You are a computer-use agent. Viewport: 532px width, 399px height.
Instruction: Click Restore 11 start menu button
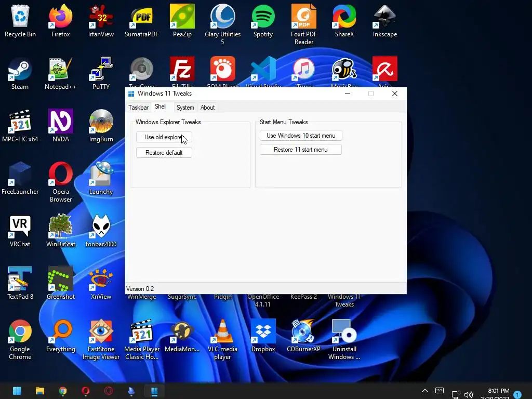tap(301, 150)
